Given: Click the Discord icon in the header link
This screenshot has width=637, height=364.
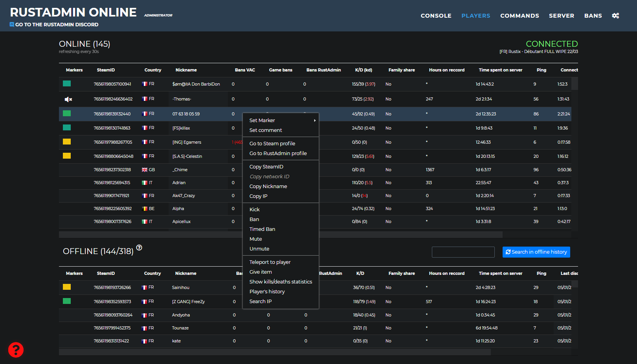Looking at the screenshot, I should [12, 24].
